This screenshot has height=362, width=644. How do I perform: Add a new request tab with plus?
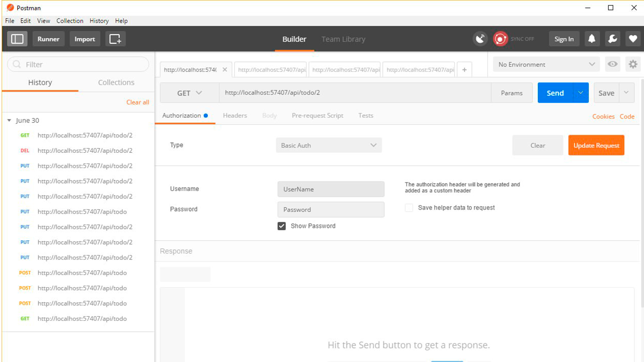[464, 70]
